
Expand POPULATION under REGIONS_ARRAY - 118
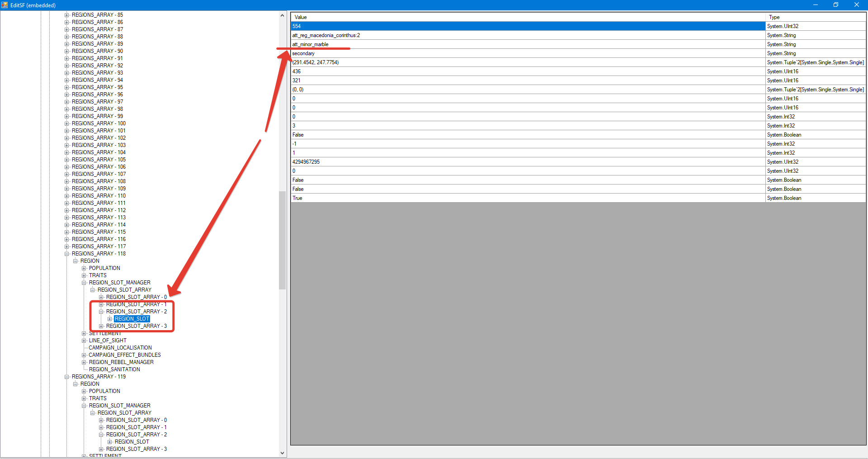click(x=84, y=268)
